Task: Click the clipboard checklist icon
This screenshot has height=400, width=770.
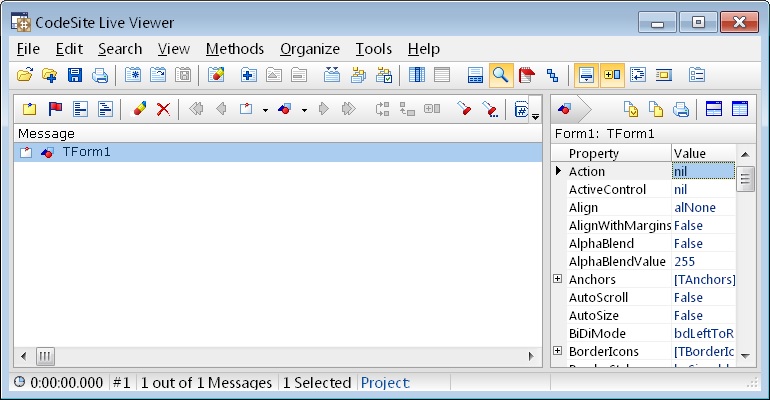Action: pyautogui.click(x=697, y=75)
